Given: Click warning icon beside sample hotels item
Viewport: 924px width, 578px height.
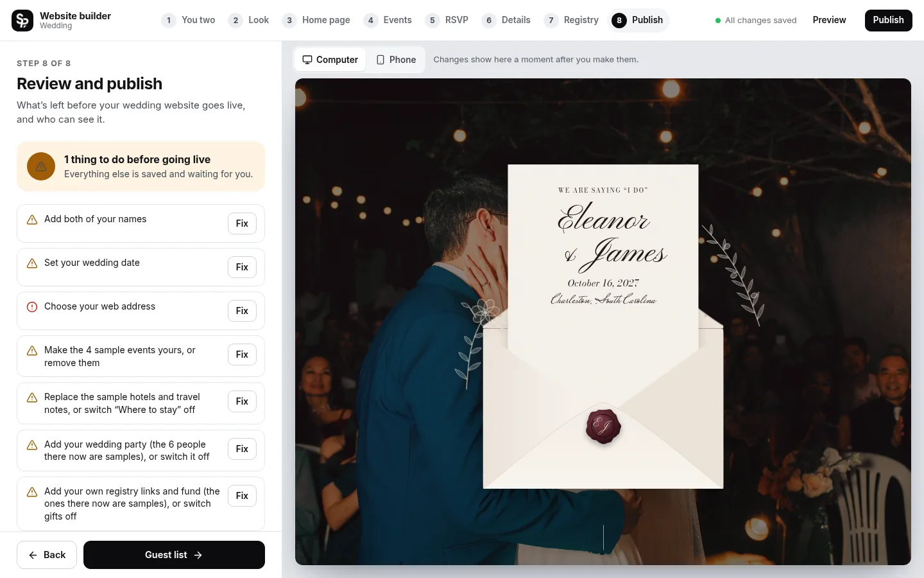Looking at the screenshot, I should point(32,398).
